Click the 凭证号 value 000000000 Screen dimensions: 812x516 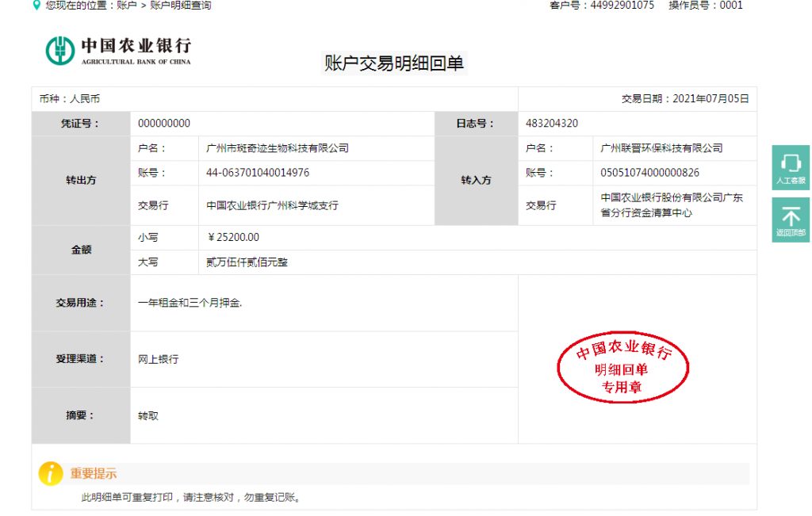164,124
